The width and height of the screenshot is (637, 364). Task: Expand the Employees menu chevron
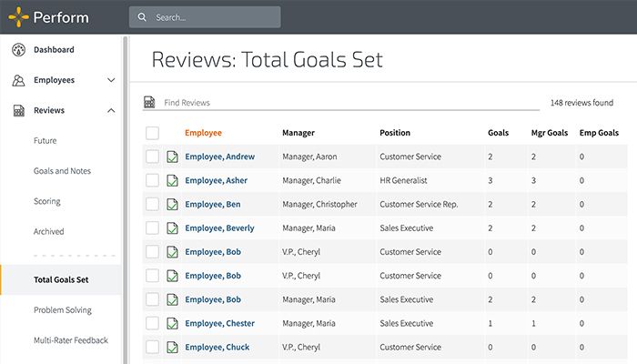111,80
